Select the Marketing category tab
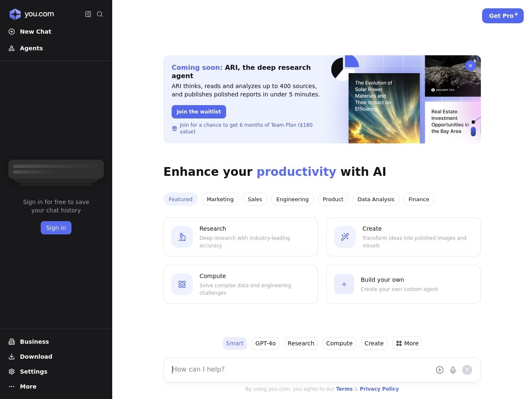The height and width of the screenshot is (399, 532). click(x=220, y=199)
